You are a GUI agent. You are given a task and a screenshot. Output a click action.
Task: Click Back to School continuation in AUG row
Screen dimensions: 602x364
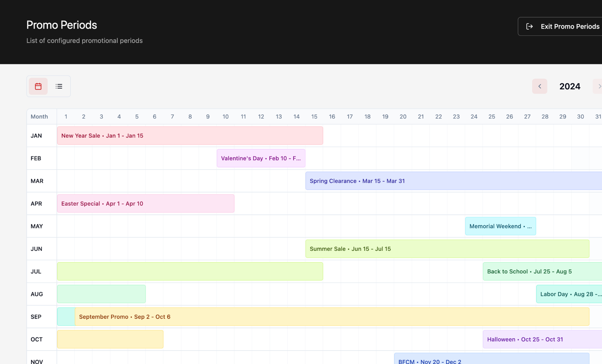point(101,294)
